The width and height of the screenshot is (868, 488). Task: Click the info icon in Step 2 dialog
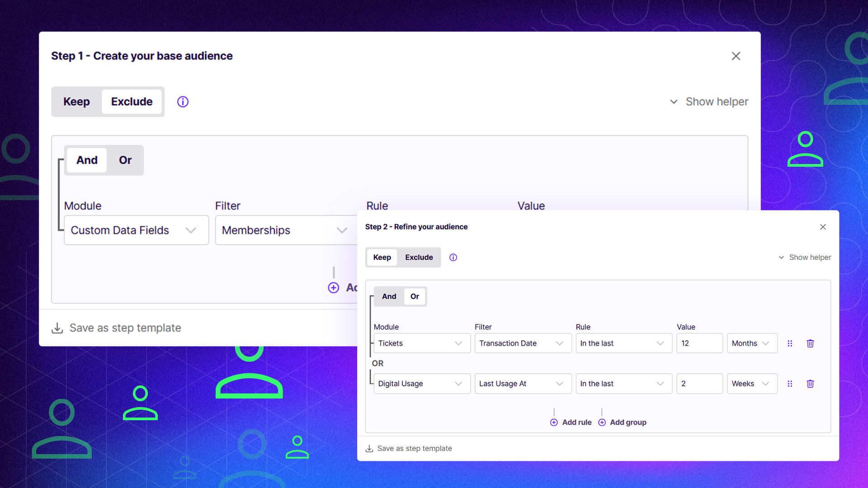(x=453, y=257)
